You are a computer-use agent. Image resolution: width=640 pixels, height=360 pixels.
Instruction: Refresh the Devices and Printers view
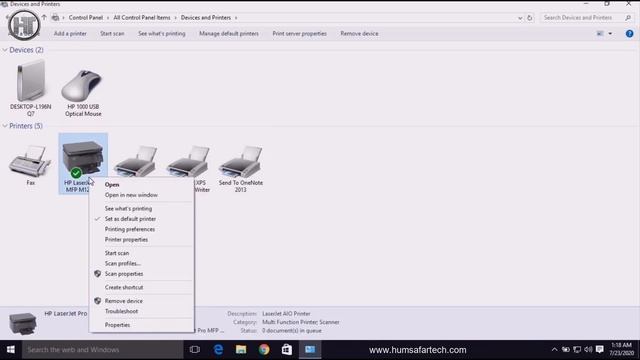click(x=529, y=18)
